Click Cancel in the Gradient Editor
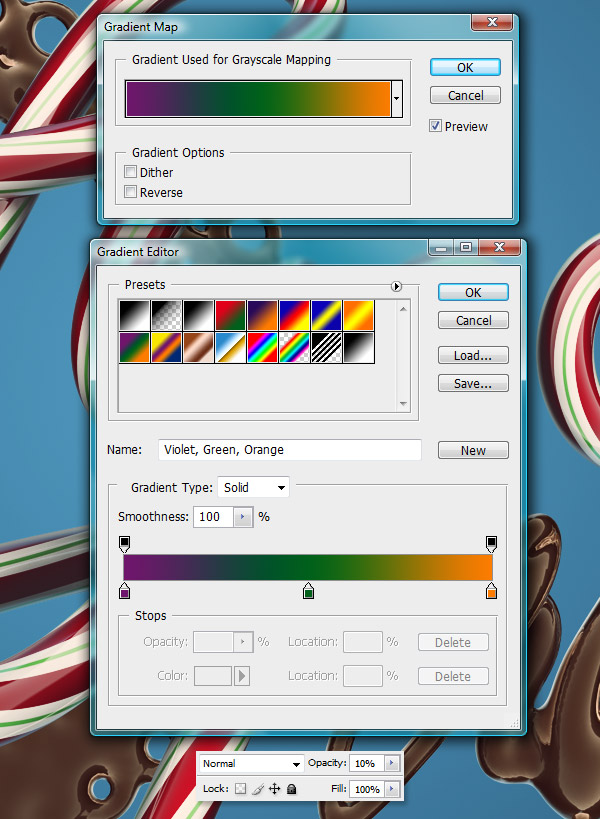Screen dimensions: 600x819 (473, 320)
